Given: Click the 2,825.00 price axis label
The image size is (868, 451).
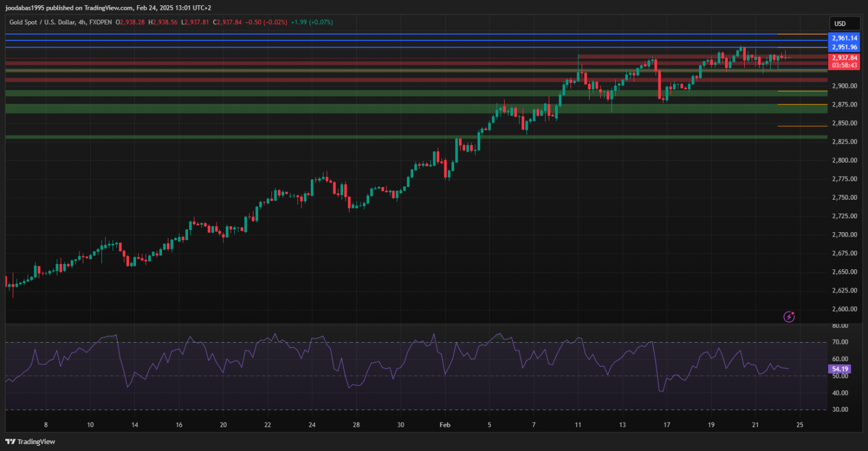Looking at the screenshot, I should (844, 142).
